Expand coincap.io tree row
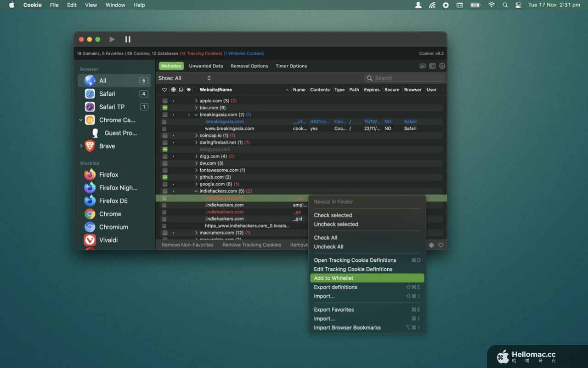Viewport: 588px width, 368px height. [196, 136]
